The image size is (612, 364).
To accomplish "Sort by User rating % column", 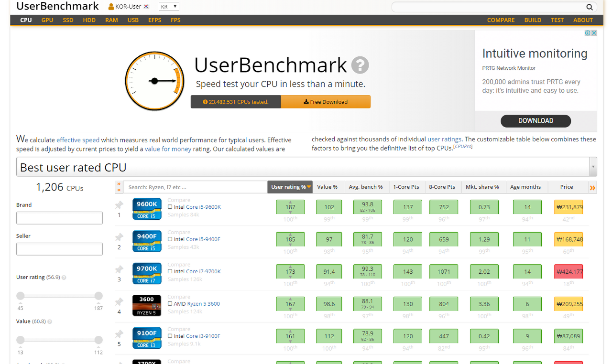I will [x=290, y=187].
